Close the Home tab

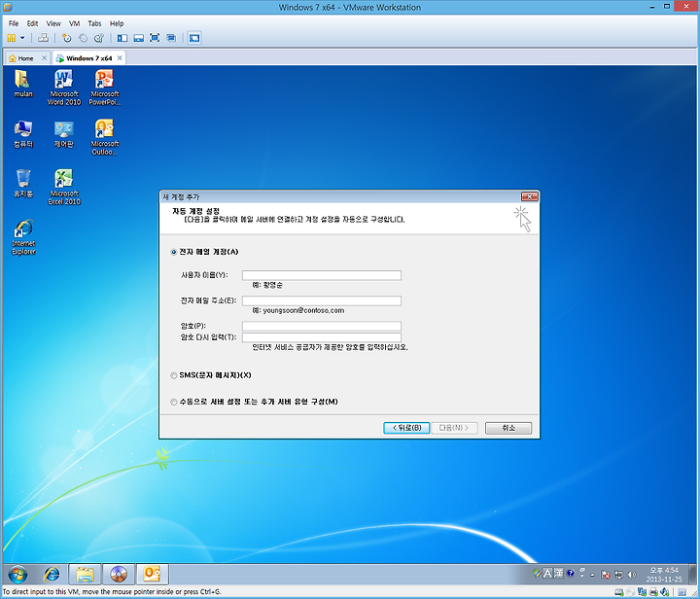(x=44, y=58)
